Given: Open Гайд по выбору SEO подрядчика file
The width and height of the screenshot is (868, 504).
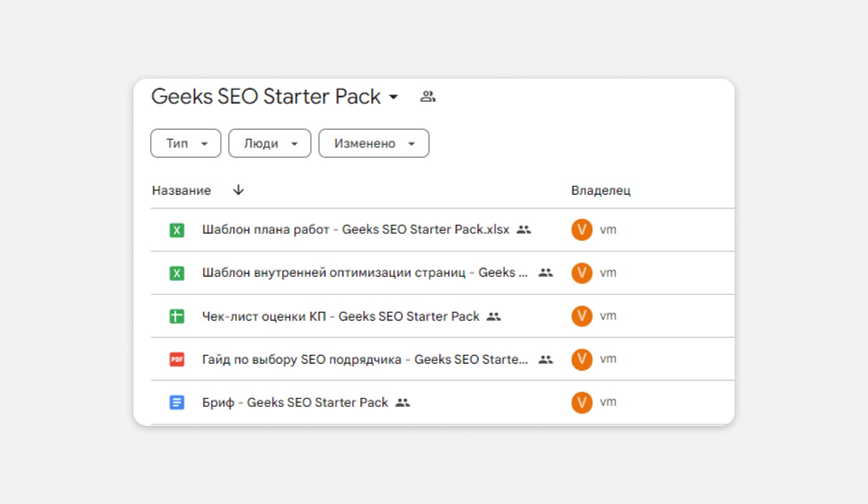Looking at the screenshot, I should tap(365, 359).
